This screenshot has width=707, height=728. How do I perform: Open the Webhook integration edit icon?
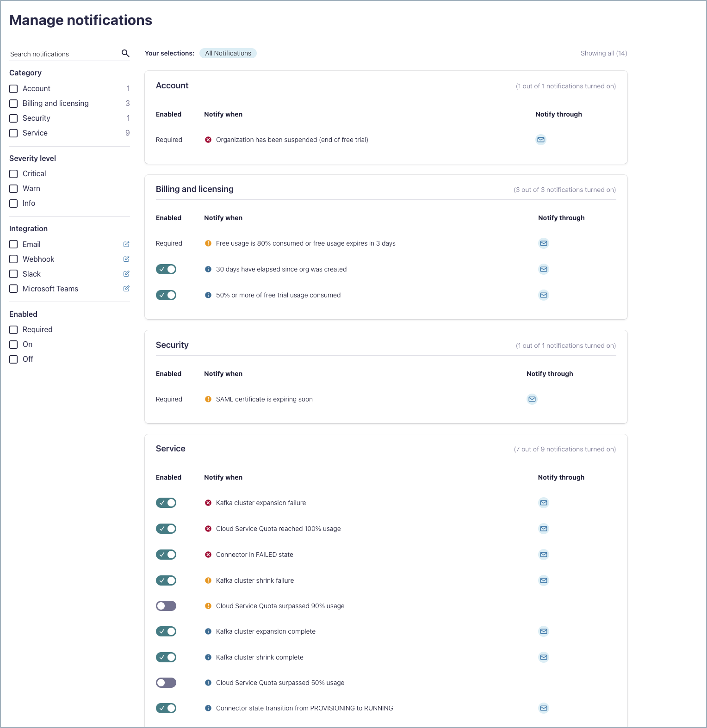(x=126, y=259)
